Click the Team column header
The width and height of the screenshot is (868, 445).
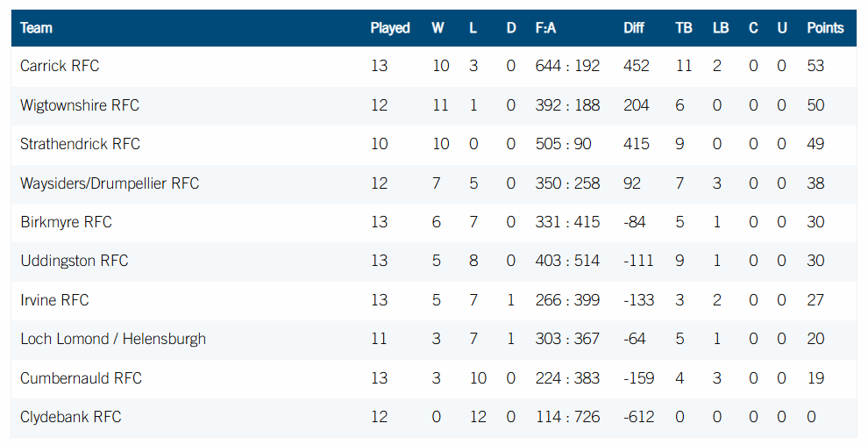[x=37, y=28]
